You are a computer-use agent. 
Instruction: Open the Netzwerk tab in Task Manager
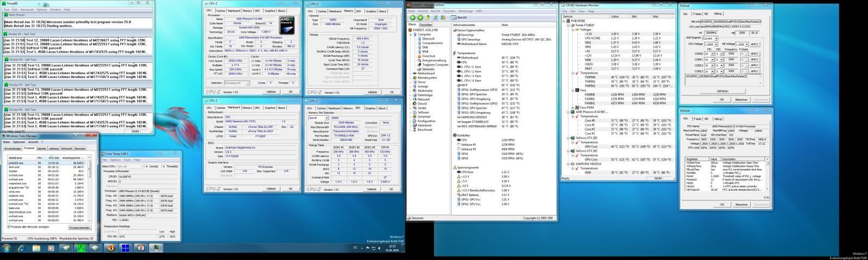pos(67,148)
